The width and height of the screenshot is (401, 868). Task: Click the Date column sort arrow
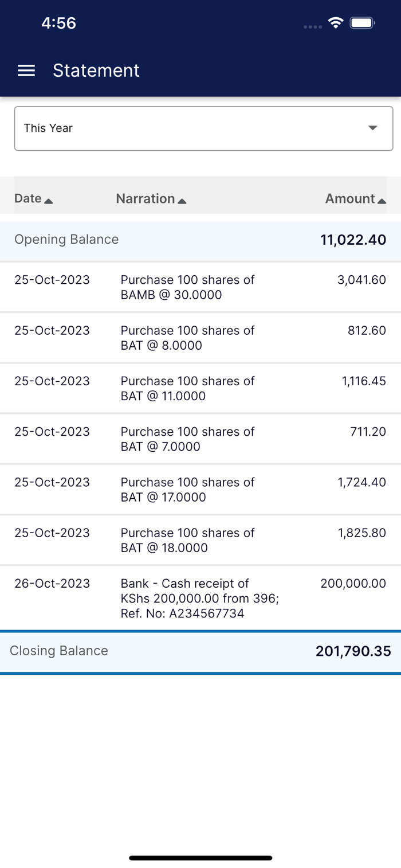pos(49,201)
